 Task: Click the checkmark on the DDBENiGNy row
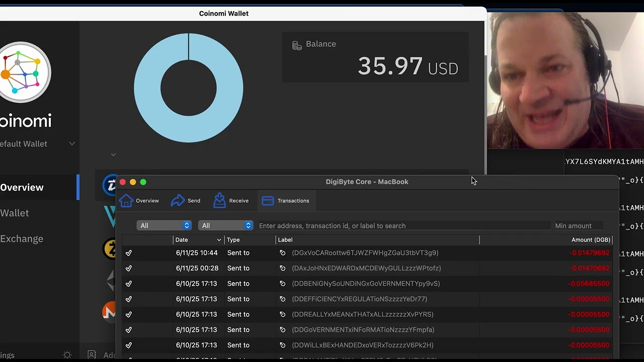tap(129, 284)
